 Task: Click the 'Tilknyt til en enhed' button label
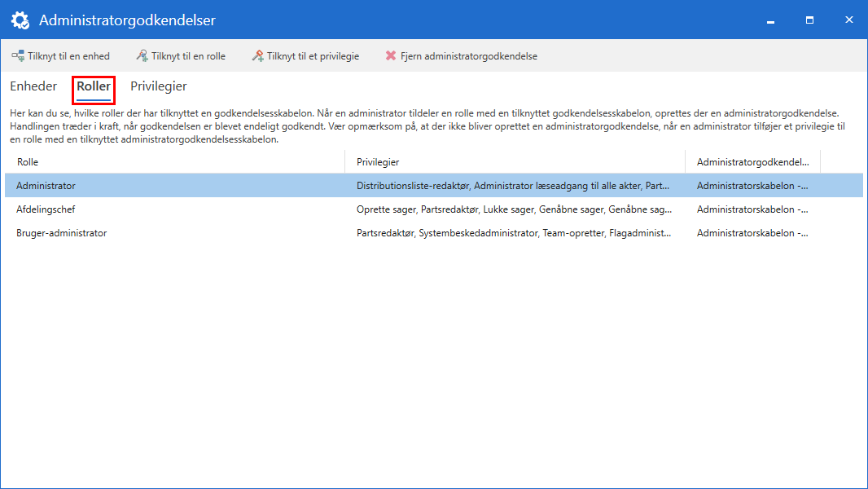coord(68,56)
